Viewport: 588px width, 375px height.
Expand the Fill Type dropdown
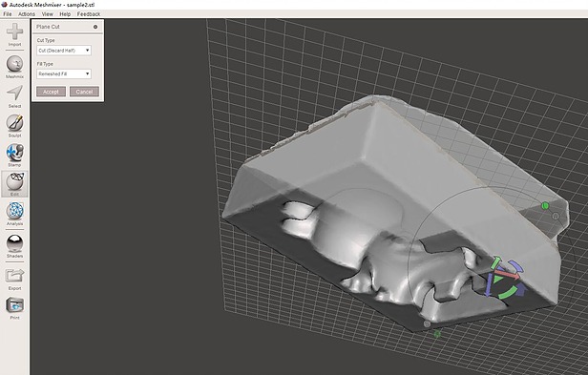pyautogui.click(x=64, y=73)
